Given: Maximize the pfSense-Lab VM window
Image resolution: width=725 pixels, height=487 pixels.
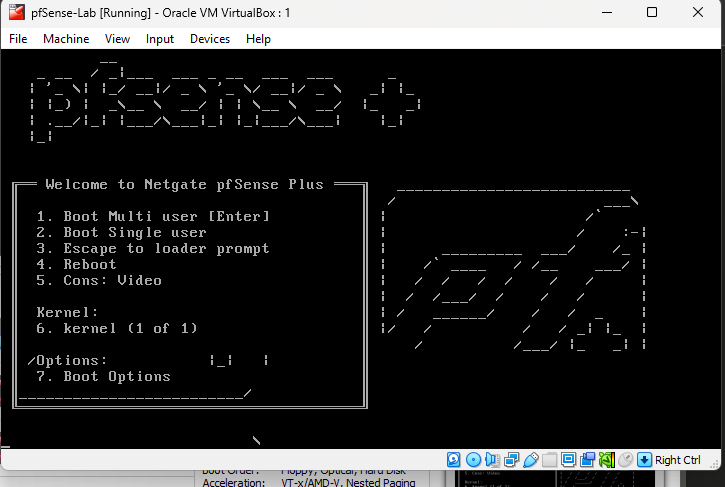Looking at the screenshot, I should (x=652, y=12).
